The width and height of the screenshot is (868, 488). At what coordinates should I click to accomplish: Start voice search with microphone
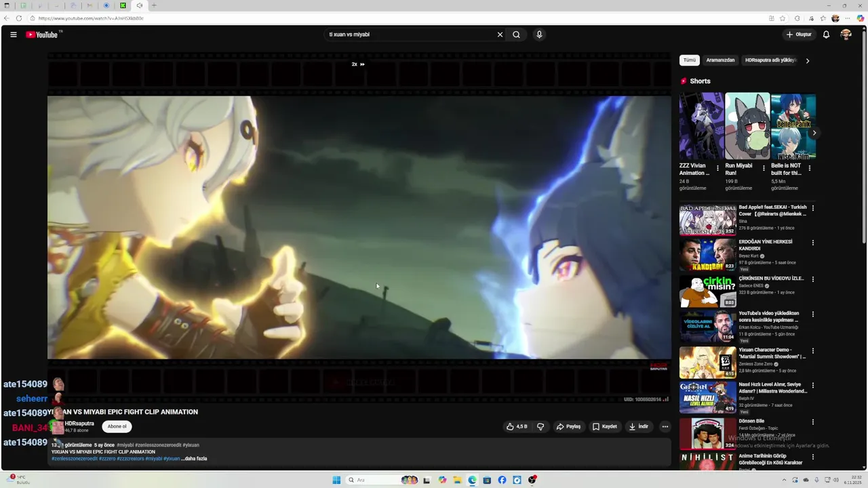(539, 35)
